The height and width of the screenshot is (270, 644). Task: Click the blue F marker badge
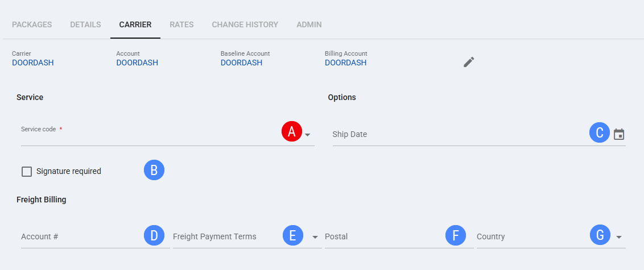point(456,235)
